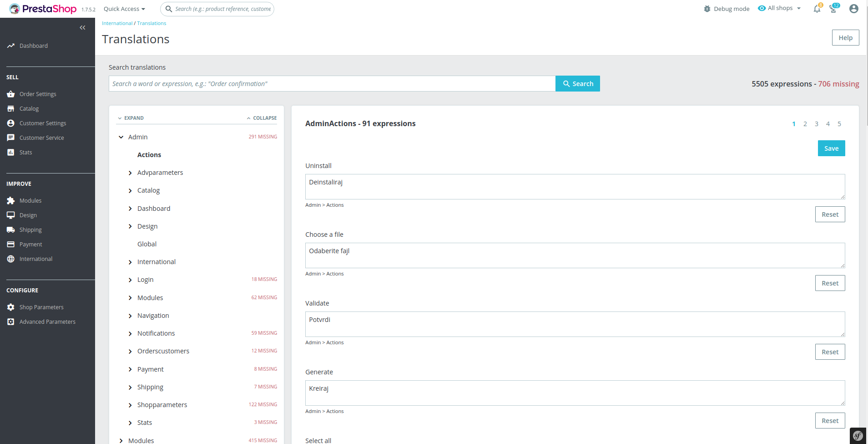Click the Uninstall translation text area
868x444 pixels.
[575, 187]
